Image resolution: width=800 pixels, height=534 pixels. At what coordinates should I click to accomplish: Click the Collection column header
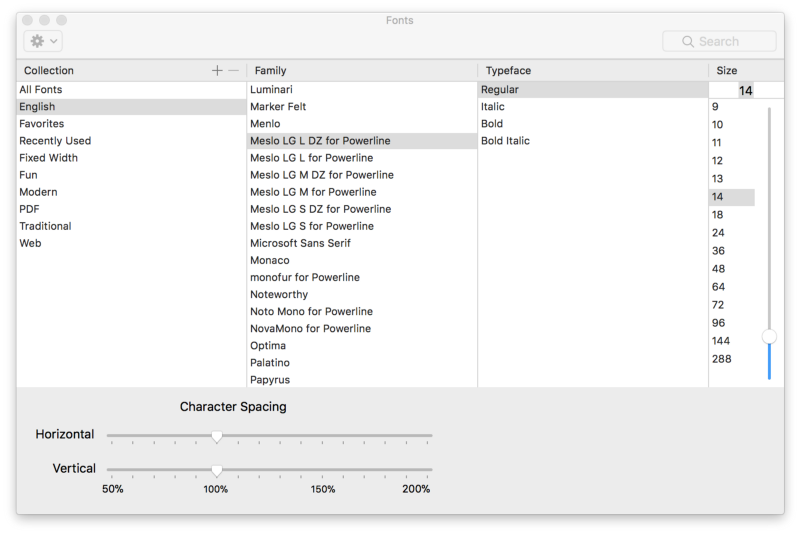tap(49, 70)
